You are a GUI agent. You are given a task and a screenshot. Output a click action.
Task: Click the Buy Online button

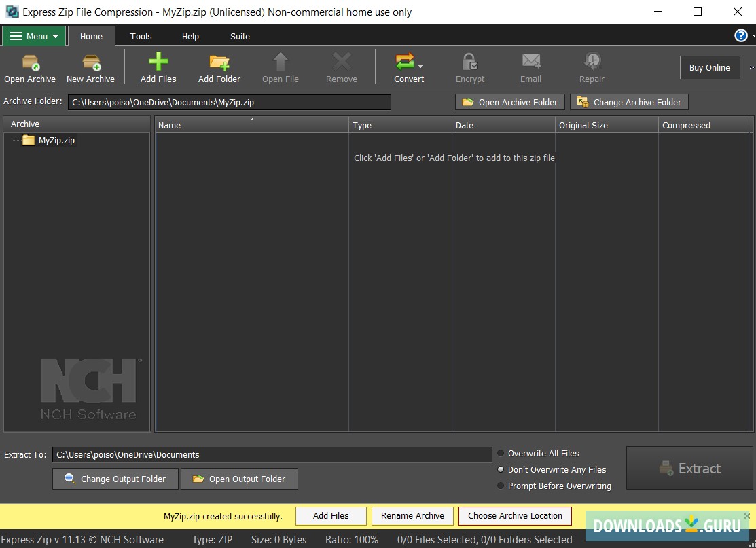coord(710,67)
